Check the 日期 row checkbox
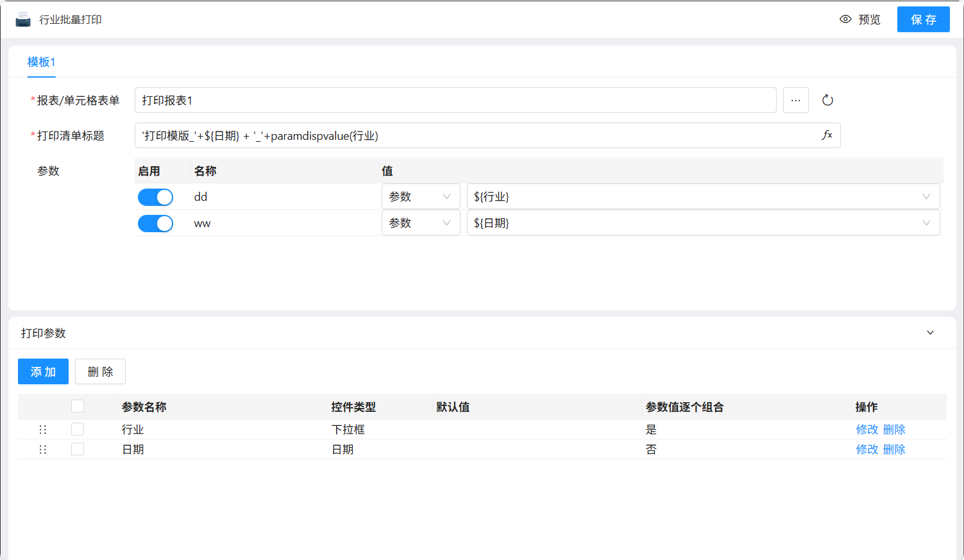Viewport: 964px width, 560px height. 78,449
